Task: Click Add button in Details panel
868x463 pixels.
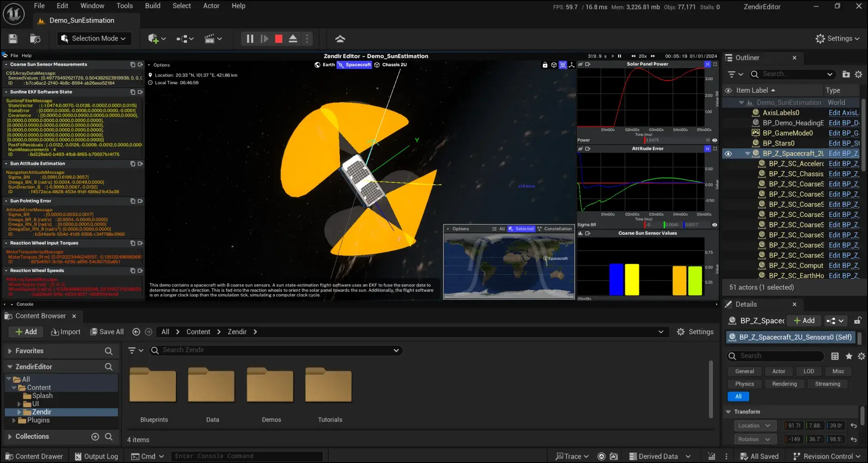Action: 804,321
